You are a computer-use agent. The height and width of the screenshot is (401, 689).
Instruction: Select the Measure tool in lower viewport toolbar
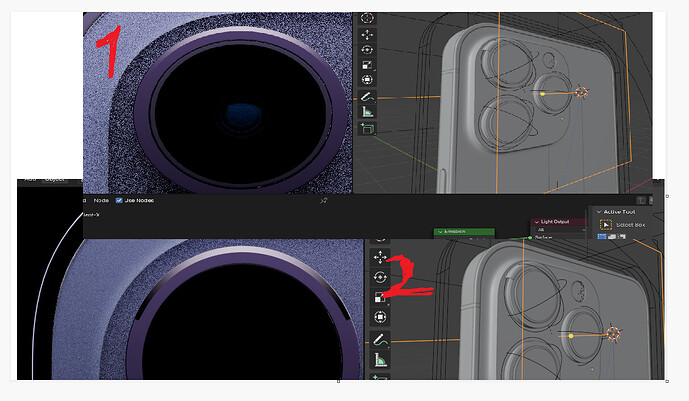(380, 360)
